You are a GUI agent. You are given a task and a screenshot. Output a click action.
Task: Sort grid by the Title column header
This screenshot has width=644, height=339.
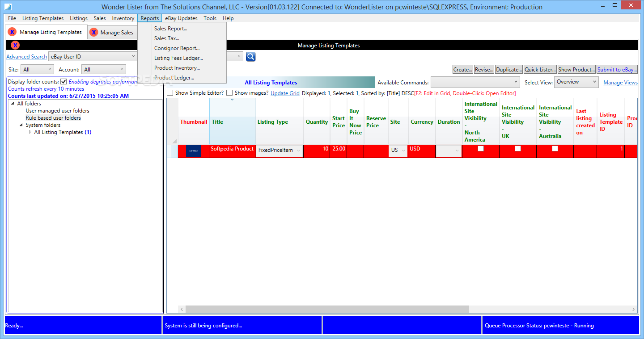[x=232, y=121]
